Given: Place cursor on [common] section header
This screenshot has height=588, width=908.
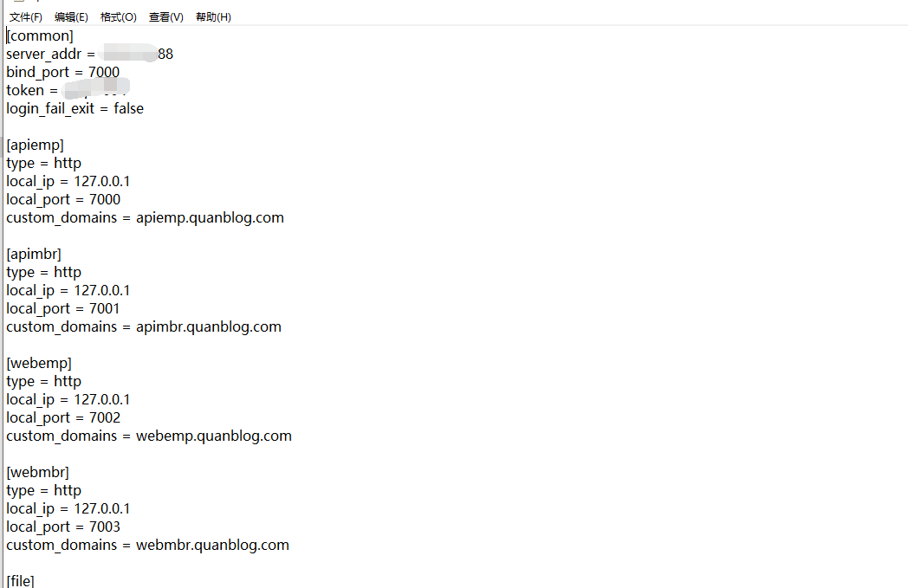Looking at the screenshot, I should (x=40, y=36).
